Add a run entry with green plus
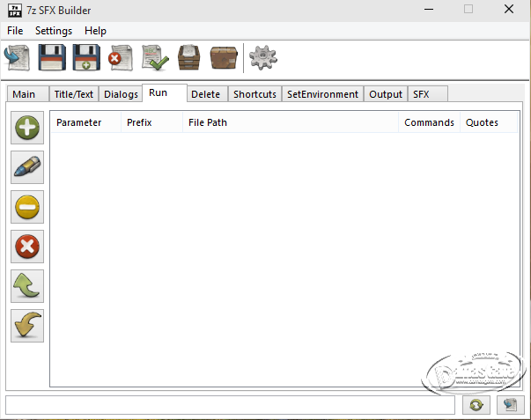The height and width of the screenshot is (420, 531). [x=27, y=128]
